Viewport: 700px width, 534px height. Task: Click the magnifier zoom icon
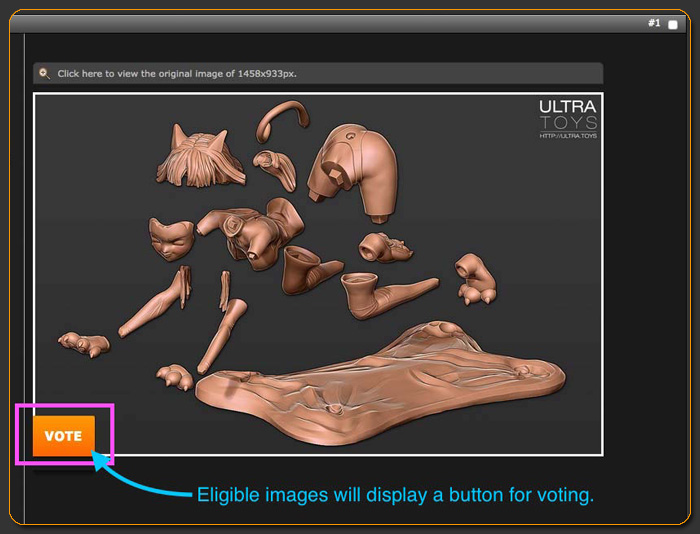tap(44, 73)
